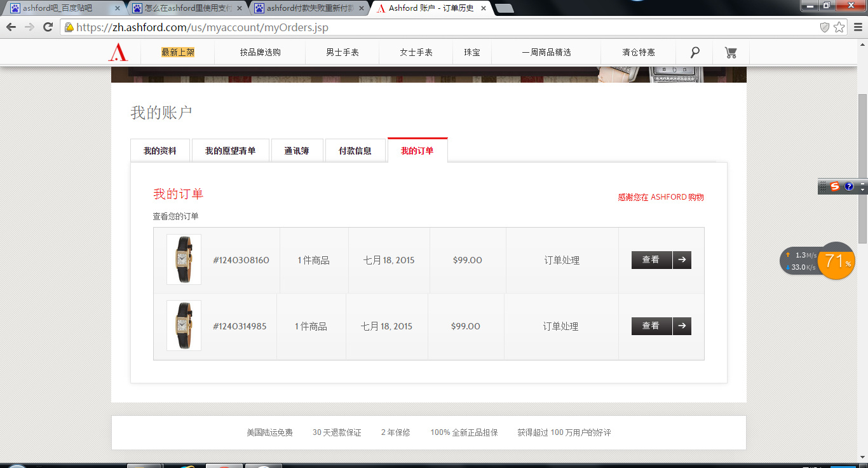Click the arrow button for order #1240308160

pyautogui.click(x=682, y=260)
